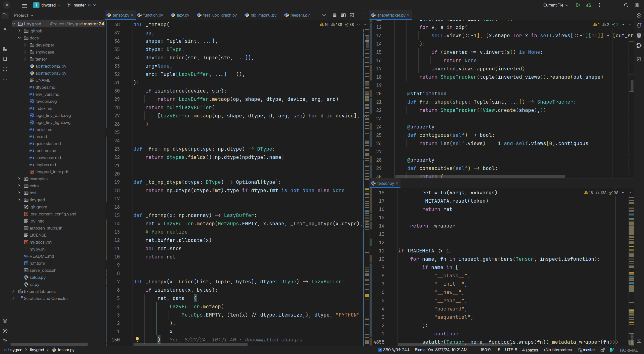The image size is (644, 354).
Task: Click the left editor horizontal scrollbar
Action: pos(190,344)
